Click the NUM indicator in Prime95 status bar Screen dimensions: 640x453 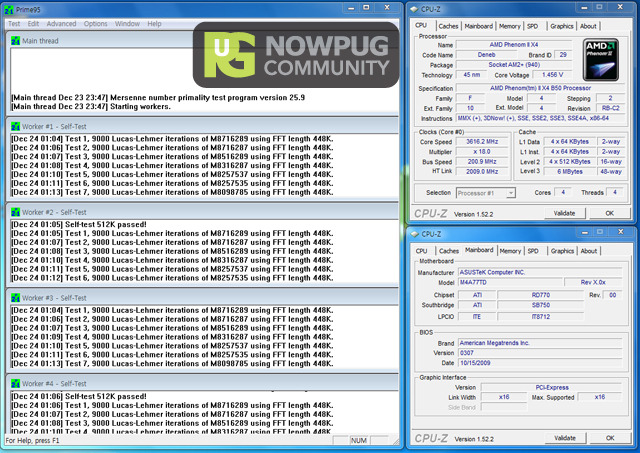pos(358,441)
